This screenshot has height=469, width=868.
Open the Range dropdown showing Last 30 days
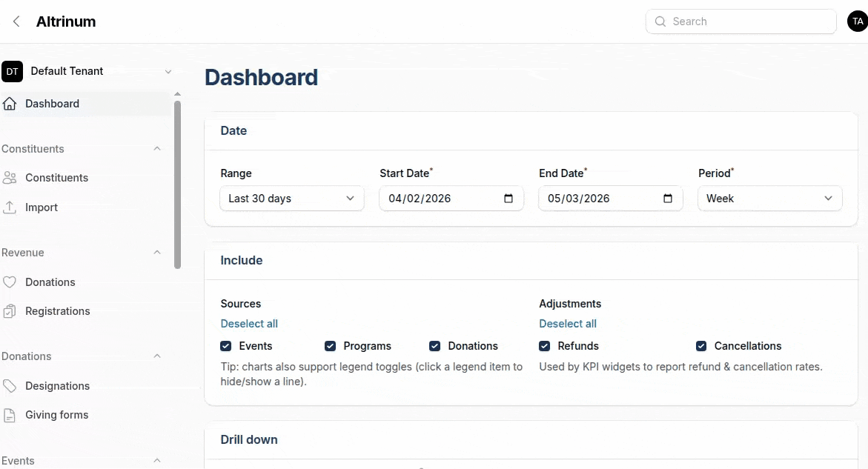click(291, 198)
